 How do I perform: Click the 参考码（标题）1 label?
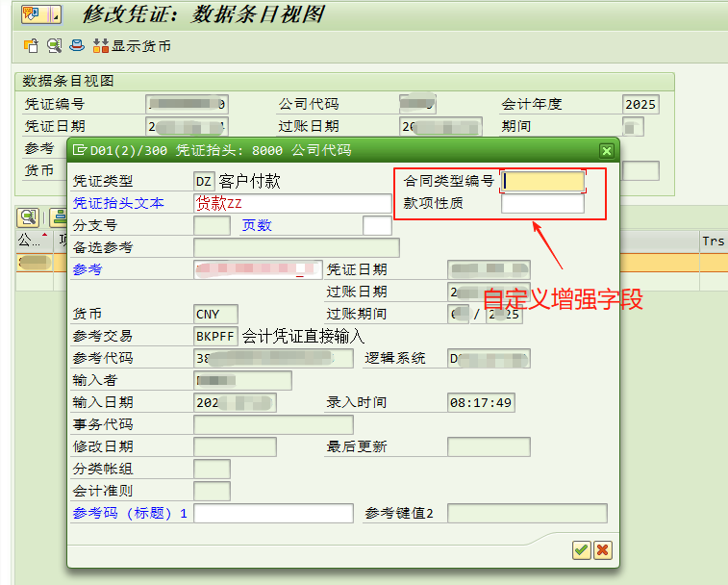(130, 514)
